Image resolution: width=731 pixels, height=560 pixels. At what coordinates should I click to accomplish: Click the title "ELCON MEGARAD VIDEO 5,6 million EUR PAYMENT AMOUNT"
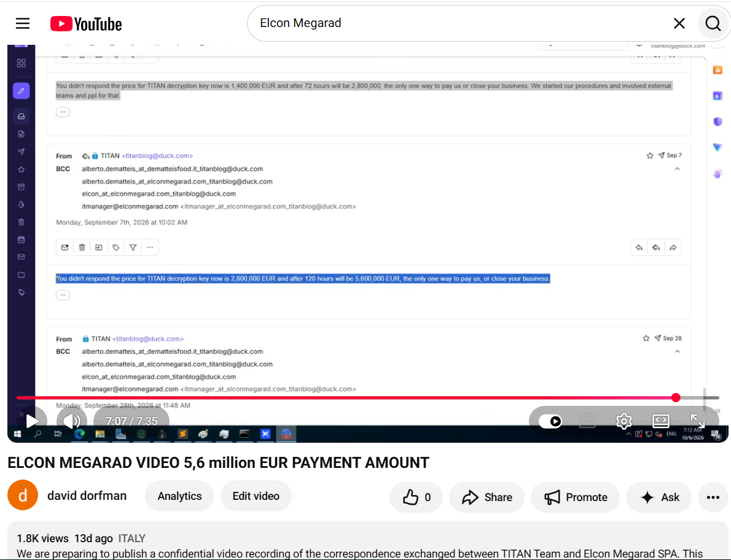point(218,462)
